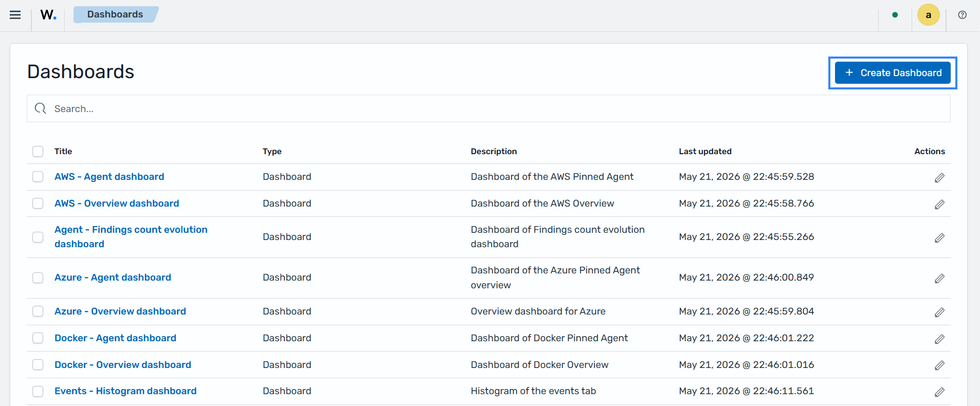Check the Azure - Overview dashboard row checkbox
This screenshot has height=406, width=980.
(x=38, y=311)
